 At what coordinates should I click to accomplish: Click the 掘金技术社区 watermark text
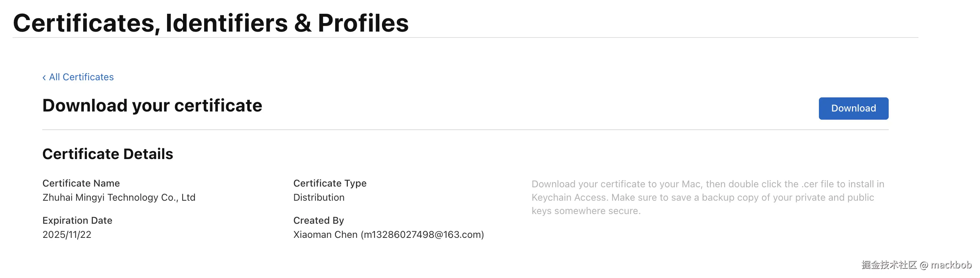point(889,265)
